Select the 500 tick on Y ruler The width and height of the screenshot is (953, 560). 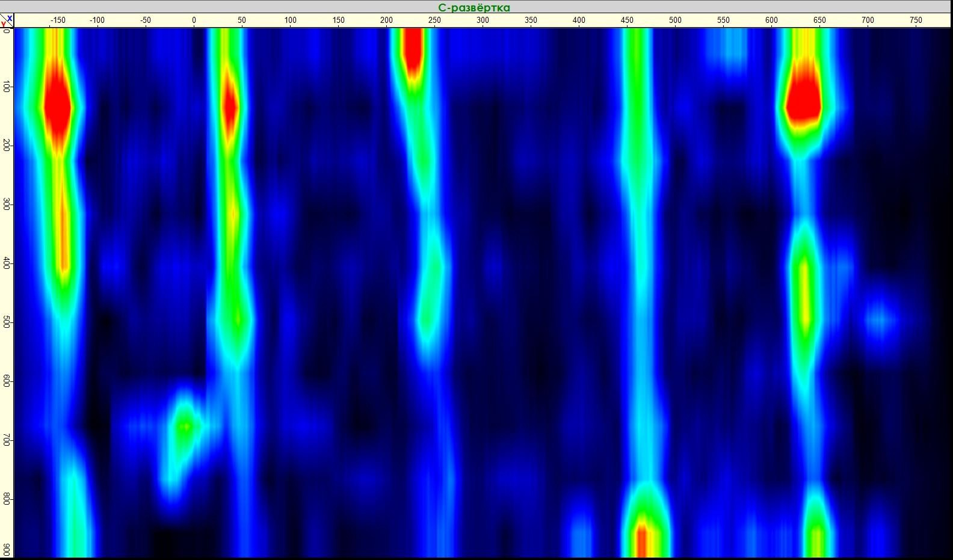7,322
